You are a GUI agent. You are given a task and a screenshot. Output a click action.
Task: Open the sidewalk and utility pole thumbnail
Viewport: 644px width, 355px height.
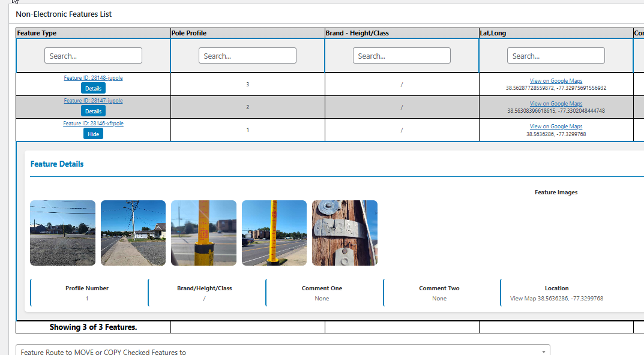coord(133,233)
